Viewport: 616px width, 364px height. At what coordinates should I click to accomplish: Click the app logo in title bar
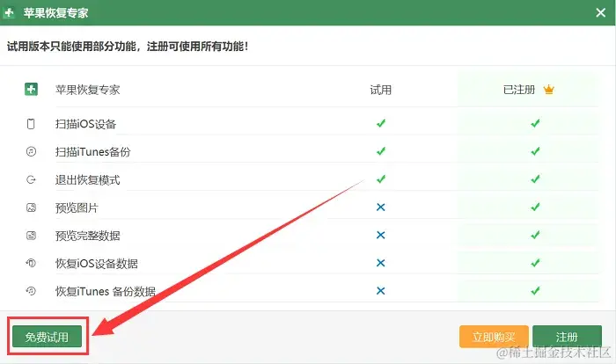coord(9,13)
